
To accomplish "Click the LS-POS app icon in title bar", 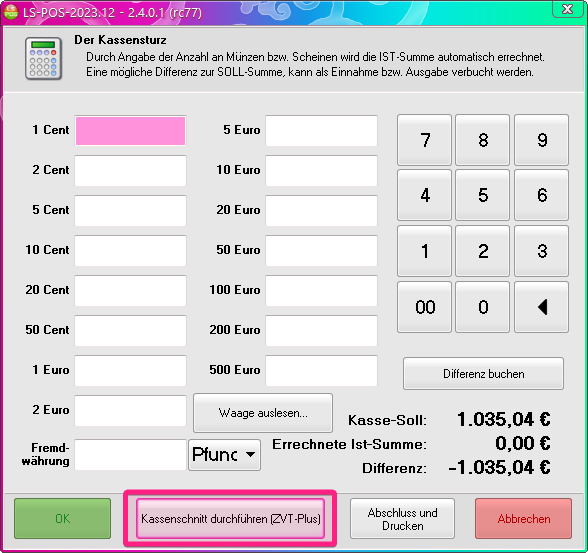I will [10, 12].
